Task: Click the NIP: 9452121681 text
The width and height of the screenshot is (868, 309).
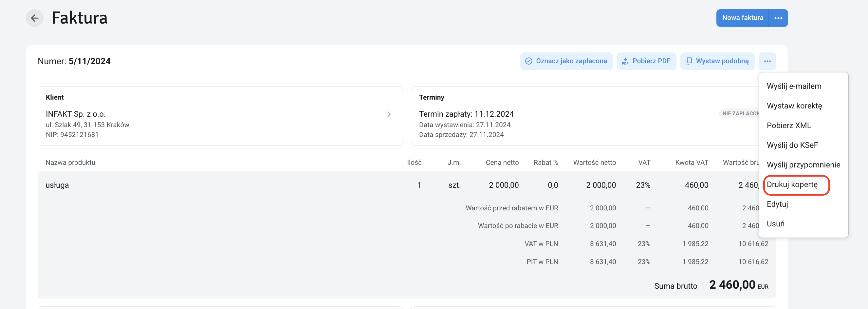Action: [72, 135]
